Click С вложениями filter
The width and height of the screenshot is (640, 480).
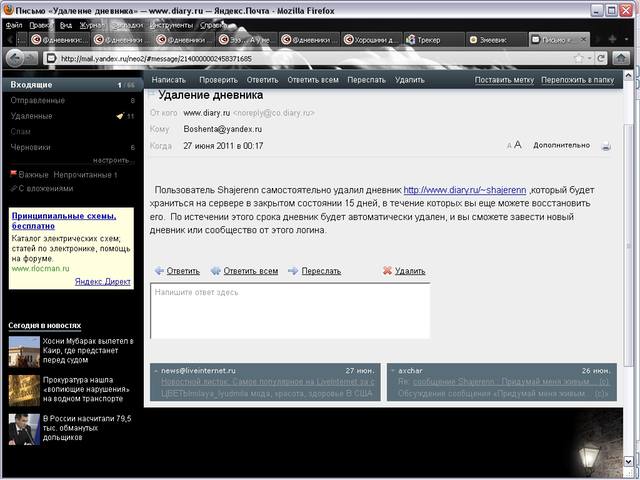(46, 189)
